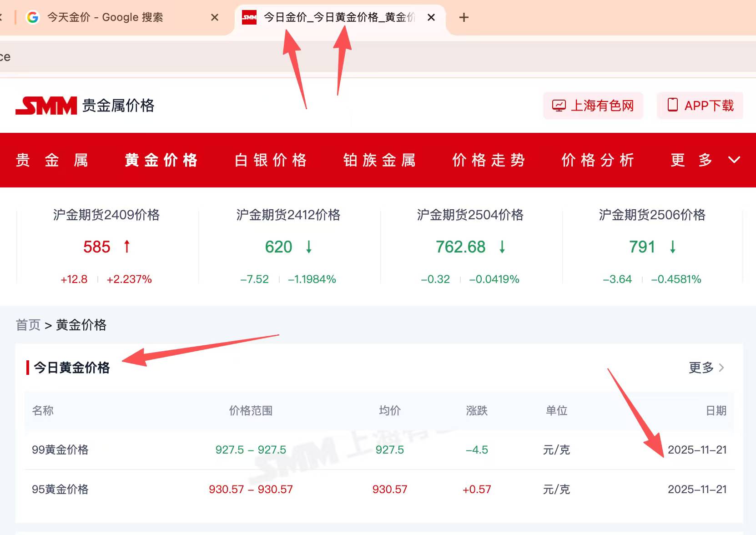Click the 均价 column header
Viewport: 756px width, 535px height.
click(x=390, y=411)
